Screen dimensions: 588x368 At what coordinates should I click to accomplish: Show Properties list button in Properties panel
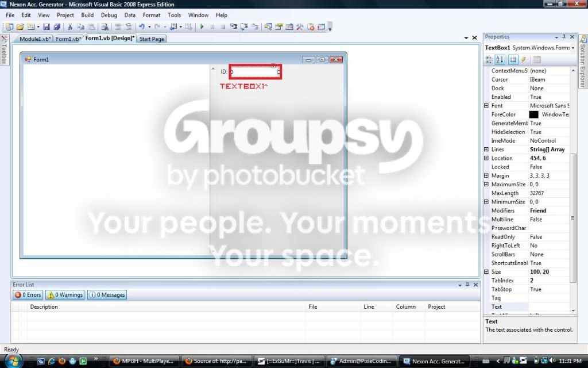coord(513,60)
